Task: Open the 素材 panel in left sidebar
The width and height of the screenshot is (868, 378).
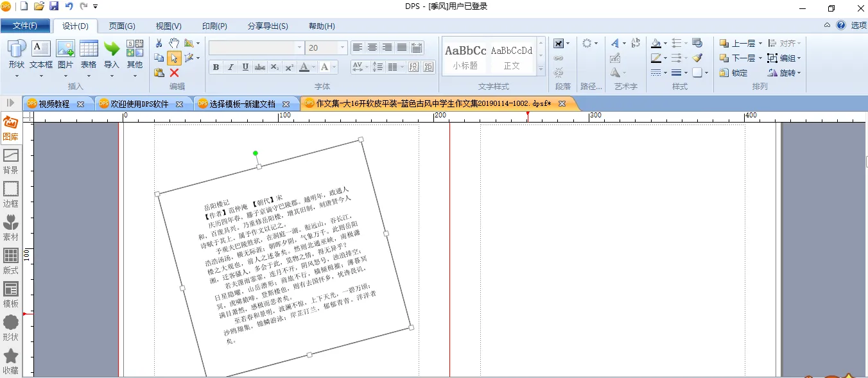Action: pos(11,227)
